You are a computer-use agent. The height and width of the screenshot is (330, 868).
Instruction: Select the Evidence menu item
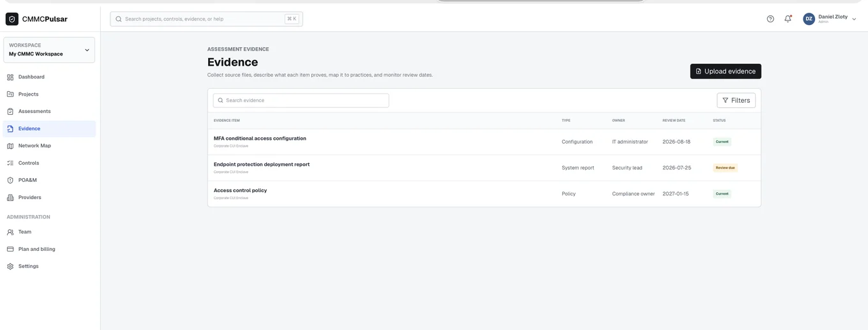(x=49, y=129)
